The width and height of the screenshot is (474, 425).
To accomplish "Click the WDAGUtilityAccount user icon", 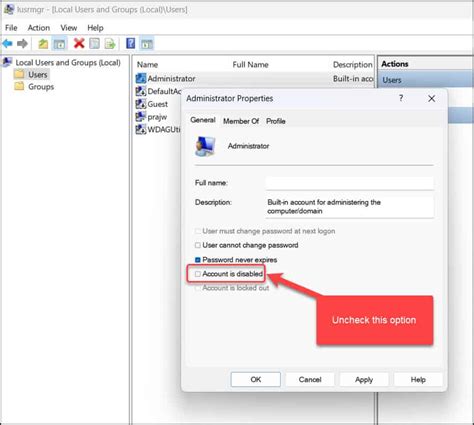I will [141, 129].
